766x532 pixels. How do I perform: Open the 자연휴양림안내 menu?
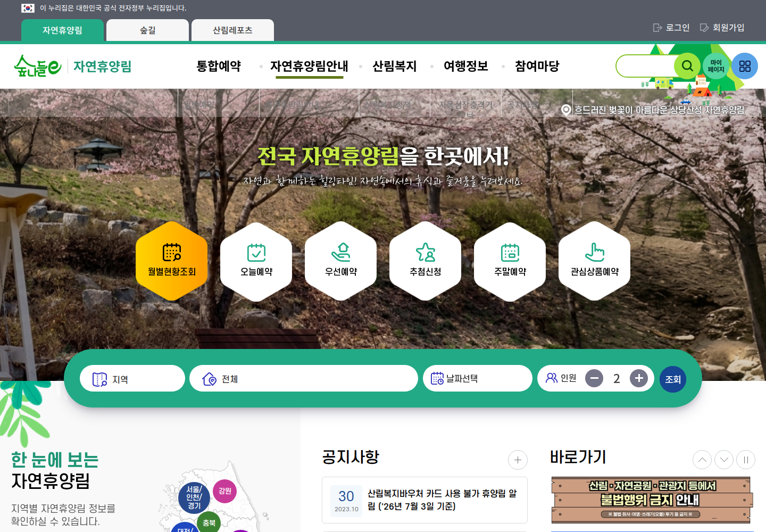pos(309,66)
